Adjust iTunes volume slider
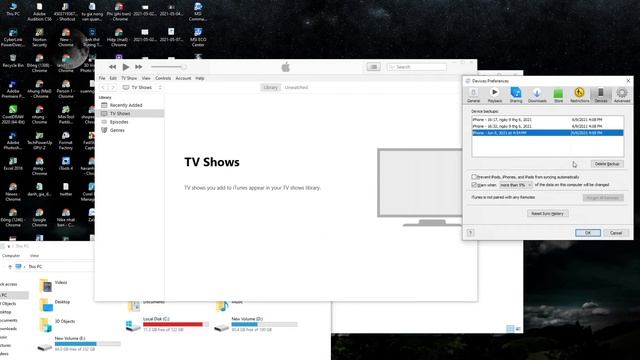The image size is (640, 360). [x=168, y=67]
